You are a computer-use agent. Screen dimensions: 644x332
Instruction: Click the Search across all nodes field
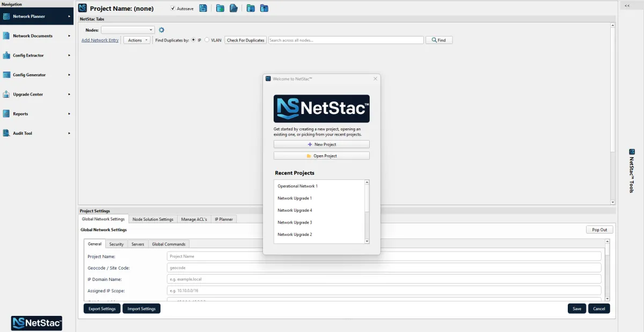coord(346,40)
